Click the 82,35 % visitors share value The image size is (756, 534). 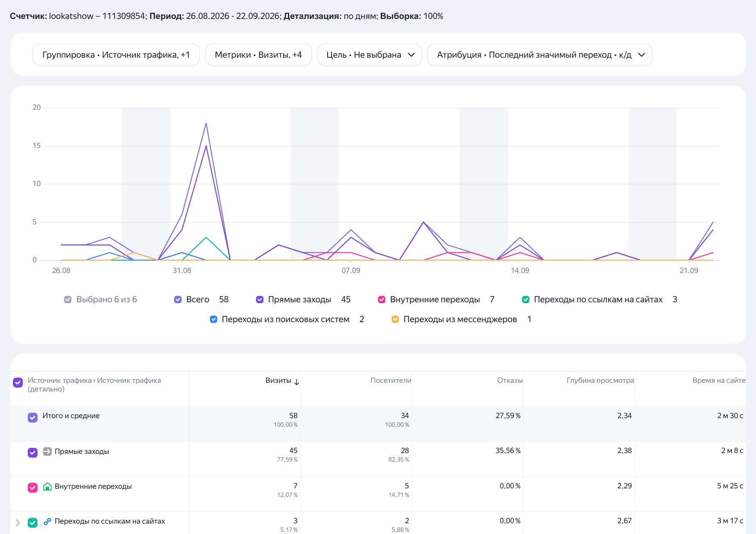point(399,459)
